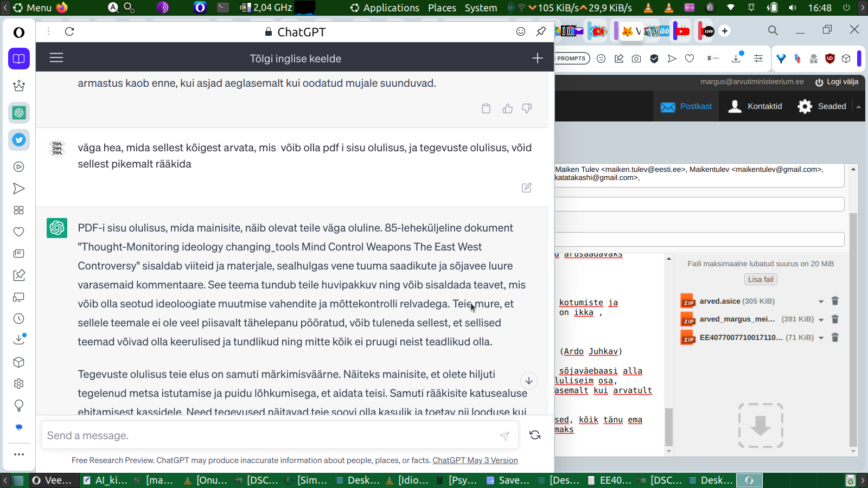868x488 pixels.
Task: Start a new chat with plus icon
Action: [537, 58]
